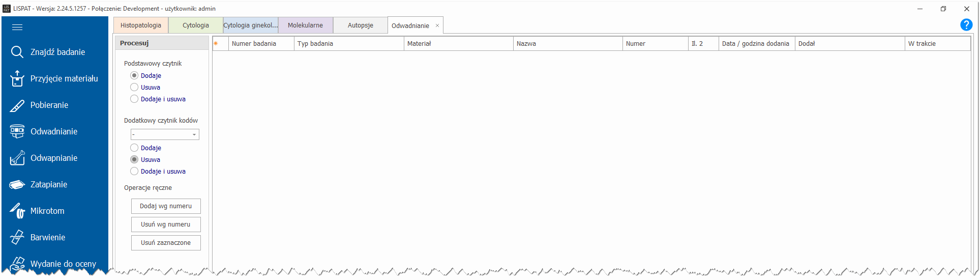The width and height of the screenshot is (980, 280).
Task: Switch to the Histopatologia tab
Action: [x=141, y=25]
